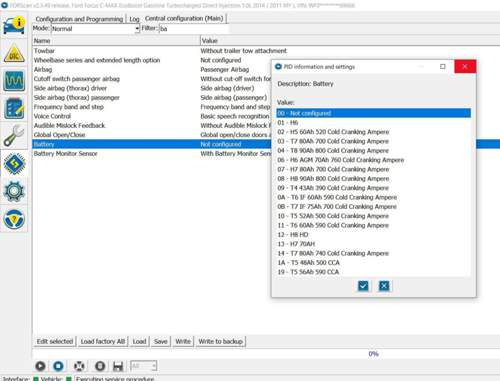
Task: Select the Global Open/Close row
Action: tap(152, 135)
